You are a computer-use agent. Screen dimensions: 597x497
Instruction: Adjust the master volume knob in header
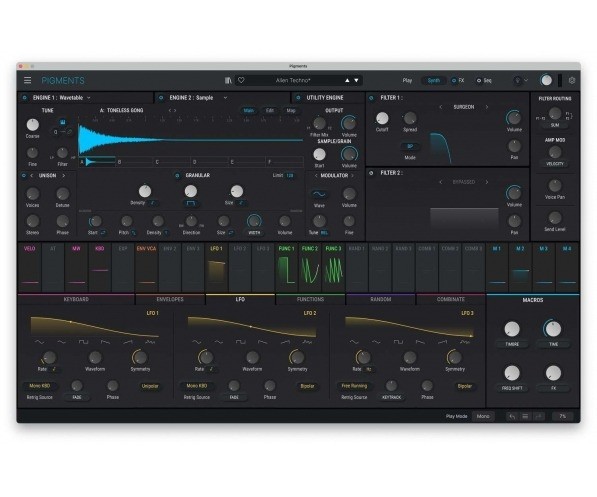[x=546, y=80]
